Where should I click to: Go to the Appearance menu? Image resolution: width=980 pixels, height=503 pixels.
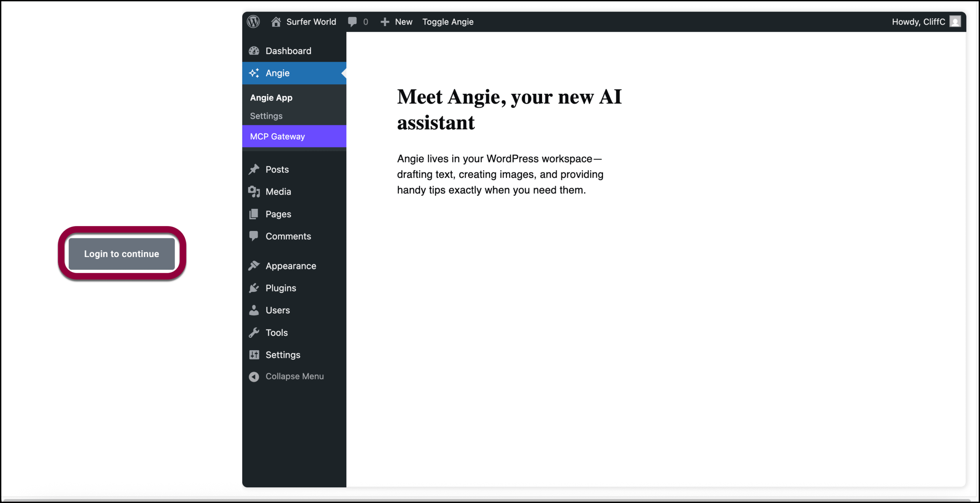click(291, 266)
